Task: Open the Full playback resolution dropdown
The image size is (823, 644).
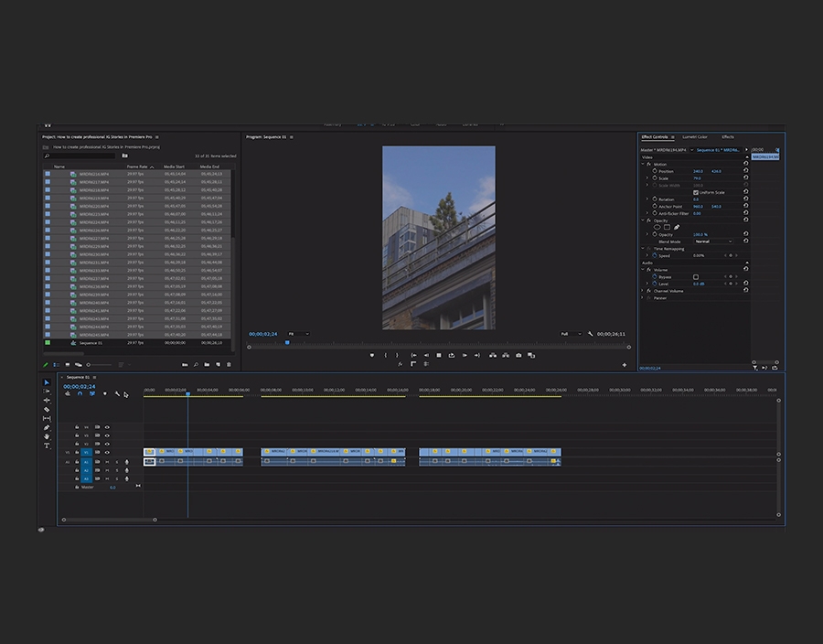Action: pos(571,334)
